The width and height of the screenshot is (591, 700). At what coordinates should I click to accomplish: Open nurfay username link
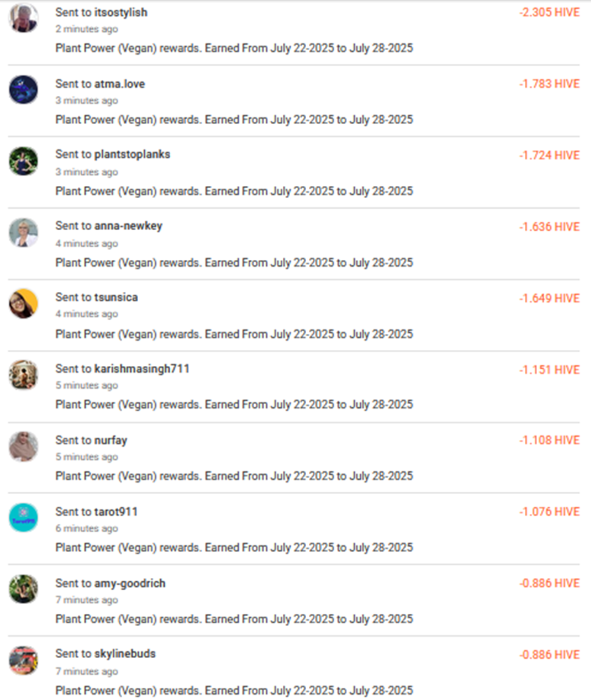coord(111,440)
